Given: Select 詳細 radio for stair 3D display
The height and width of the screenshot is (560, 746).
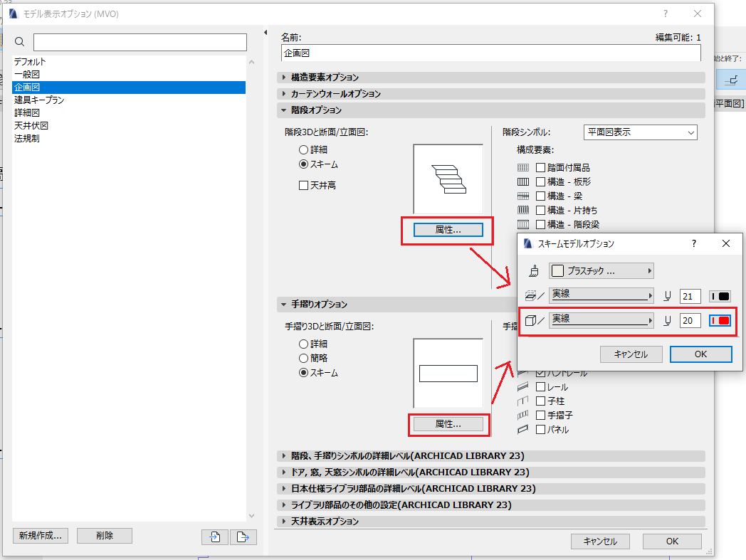Looking at the screenshot, I should [303, 150].
